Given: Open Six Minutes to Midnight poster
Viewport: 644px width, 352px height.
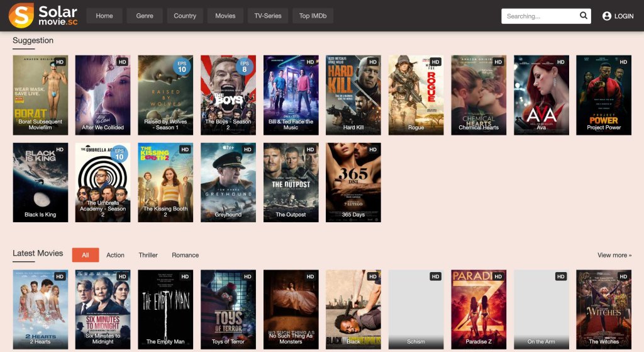Looking at the screenshot, I should coord(103,309).
